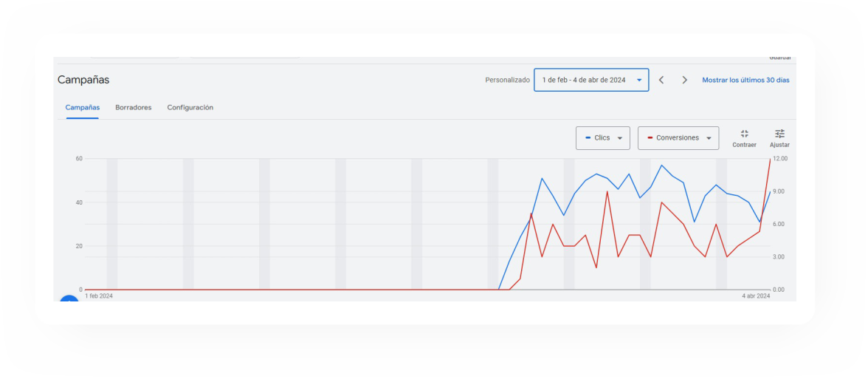Image resolution: width=868 pixels, height=379 pixels.
Task: Click the blue floating action button
Action: [x=69, y=299]
